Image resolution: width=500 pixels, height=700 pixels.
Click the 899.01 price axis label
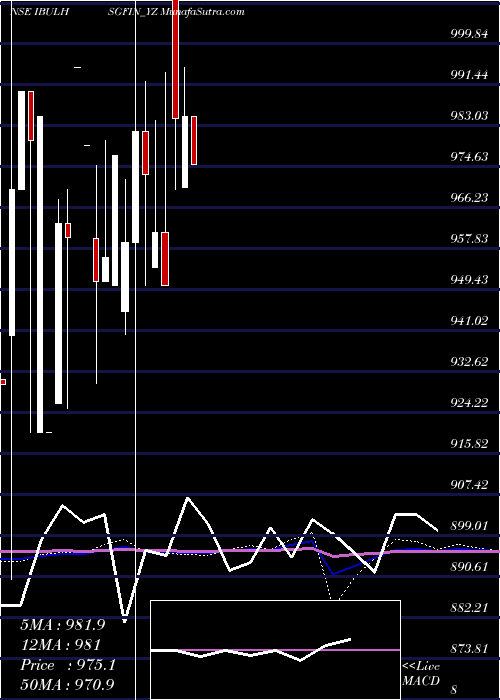(x=469, y=526)
